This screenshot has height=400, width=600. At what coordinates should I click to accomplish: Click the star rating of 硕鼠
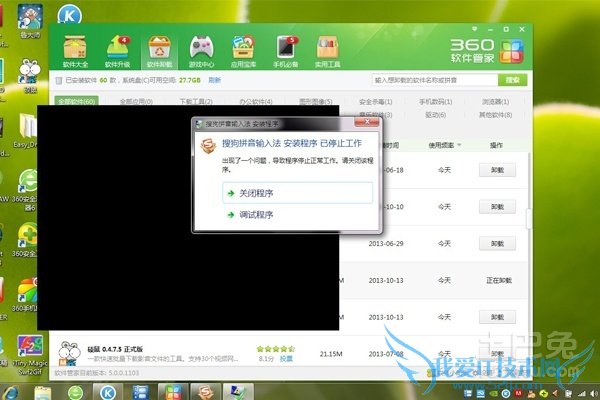[x=276, y=349]
